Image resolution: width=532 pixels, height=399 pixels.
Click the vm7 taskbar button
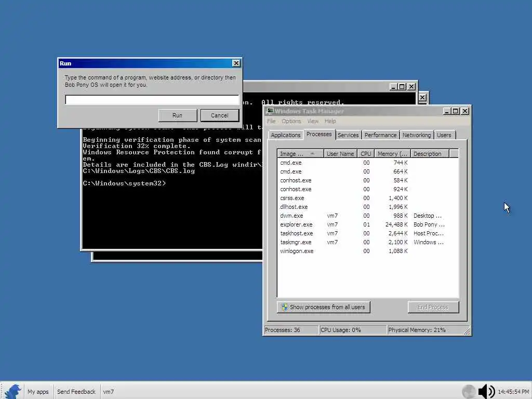(x=109, y=392)
